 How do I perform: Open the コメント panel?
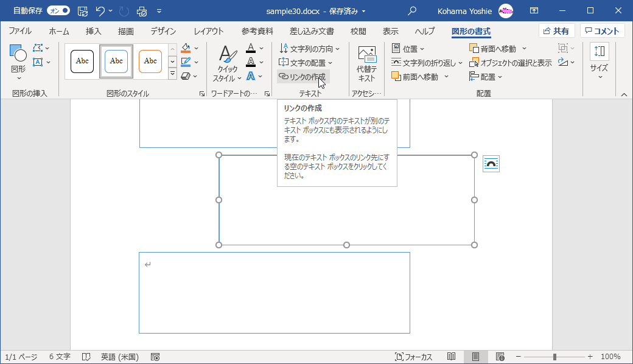coord(602,30)
